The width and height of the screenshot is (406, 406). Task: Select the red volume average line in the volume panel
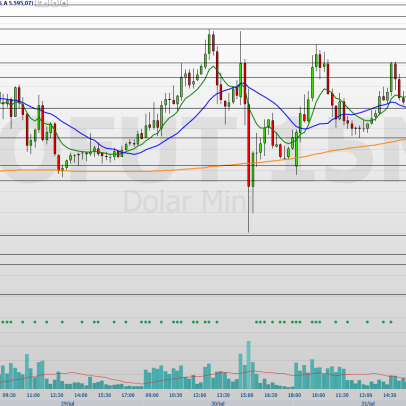click(x=200, y=377)
